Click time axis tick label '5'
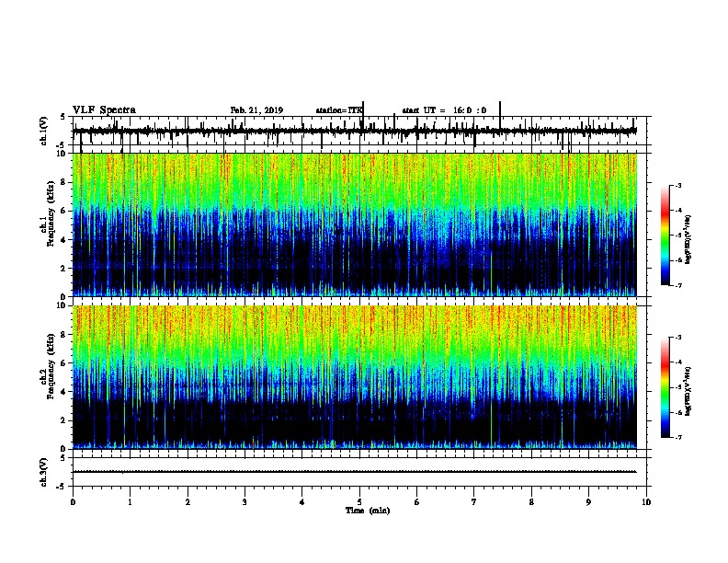The width and height of the screenshot is (728, 563). tap(359, 502)
